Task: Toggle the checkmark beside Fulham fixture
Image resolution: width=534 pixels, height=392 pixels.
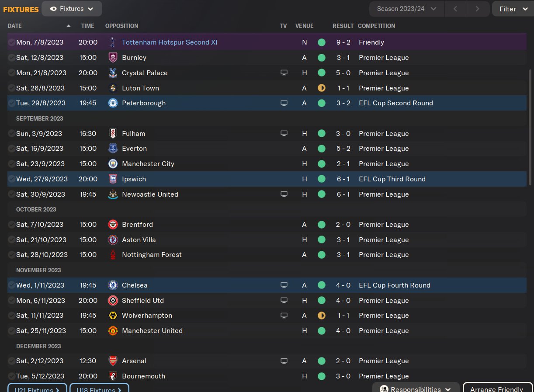Action: pyautogui.click(x=11, y=134)
